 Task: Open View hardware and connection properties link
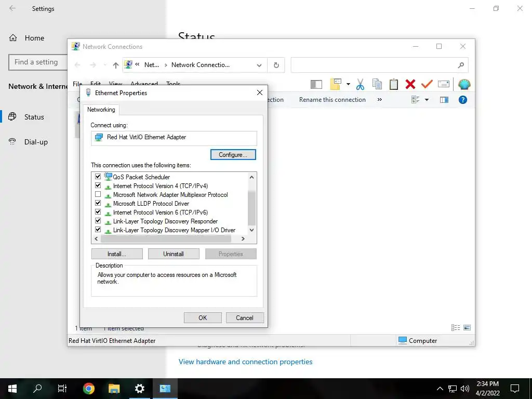[x=245, y=362]
